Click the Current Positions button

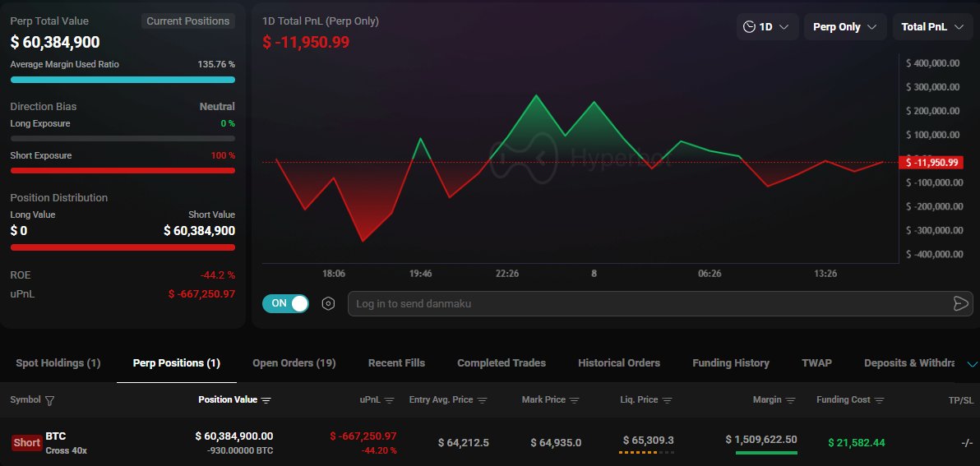pyautogui.click(x=188, y=21)
